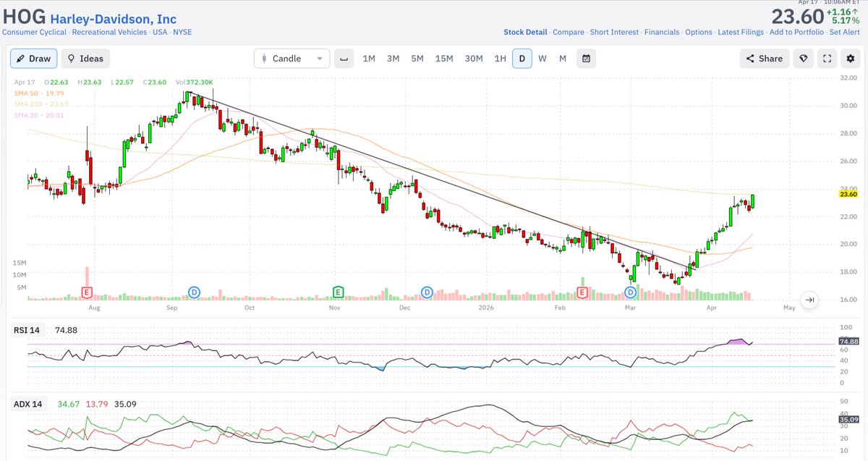
Task: Click the 35.09 ADX value tag on axis
Action: pyautogui.click(x=848, y=419)
